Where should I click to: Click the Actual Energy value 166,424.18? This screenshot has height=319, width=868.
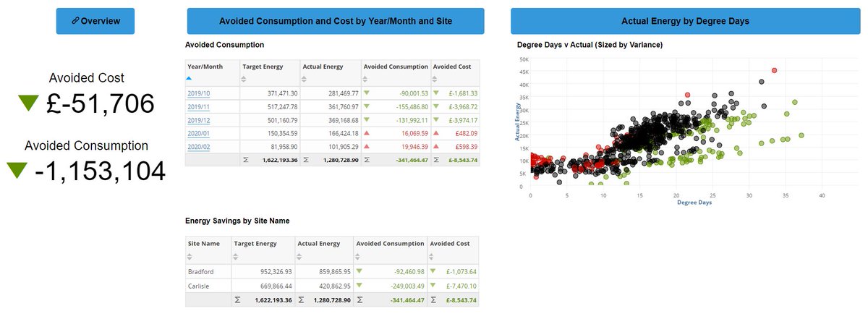344,132
